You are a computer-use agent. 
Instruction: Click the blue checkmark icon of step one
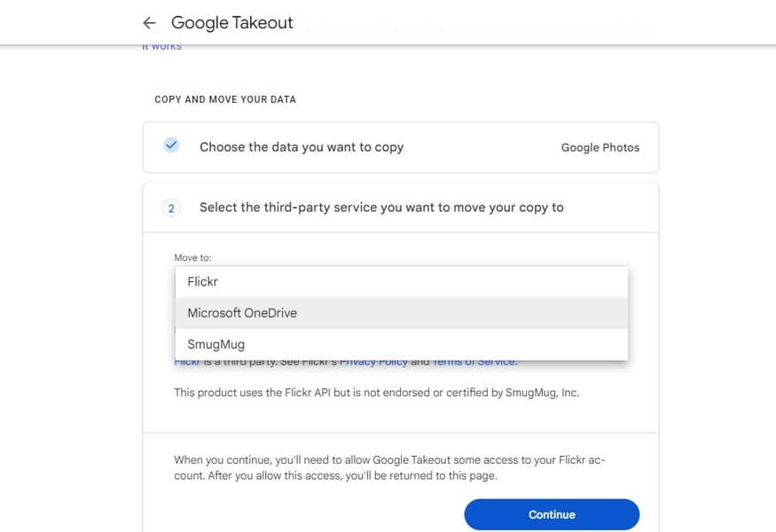(x=171, y=146)
